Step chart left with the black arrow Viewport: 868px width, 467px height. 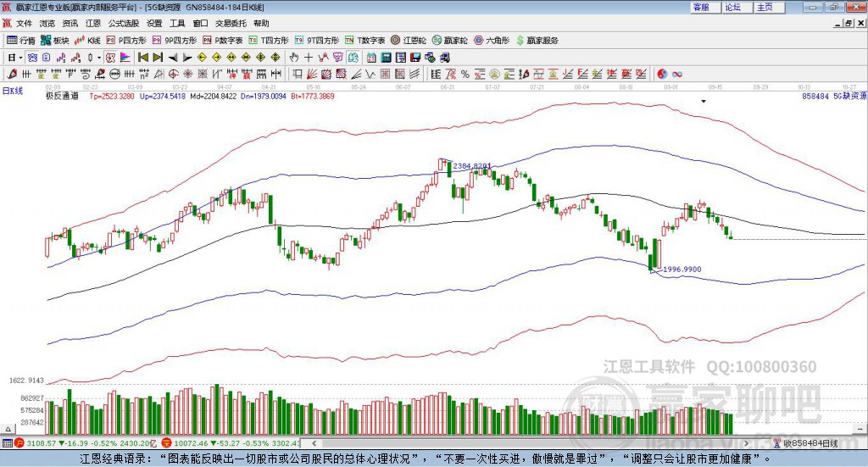coord(173,58)
